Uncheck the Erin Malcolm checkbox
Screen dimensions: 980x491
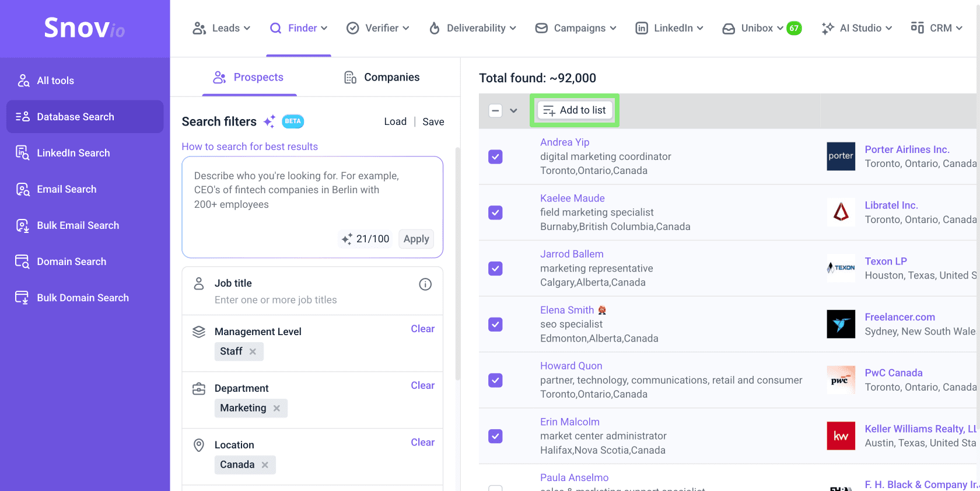coord(495,436)
